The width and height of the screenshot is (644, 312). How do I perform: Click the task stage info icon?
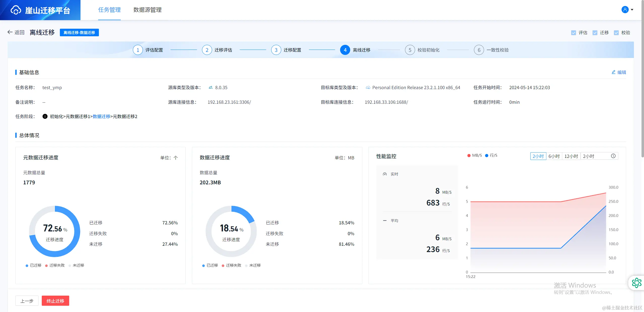point(45,116)
